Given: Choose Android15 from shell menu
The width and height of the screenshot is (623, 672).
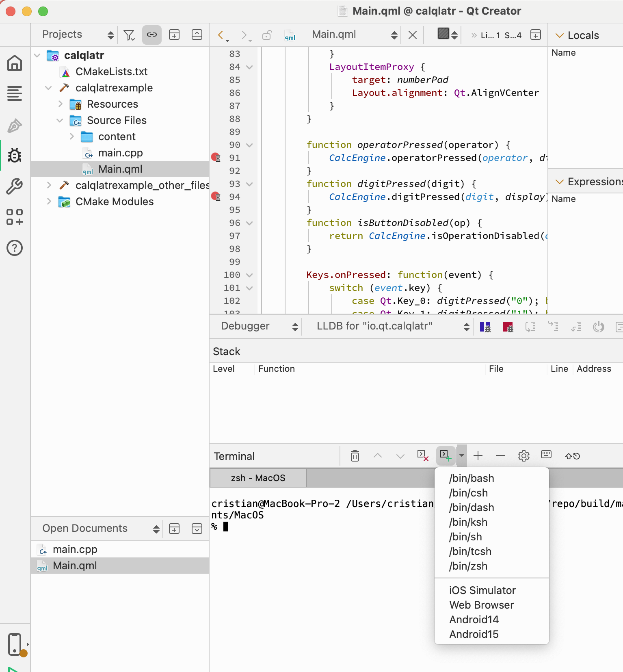Looking at the screenshot, I should [492, 634].
